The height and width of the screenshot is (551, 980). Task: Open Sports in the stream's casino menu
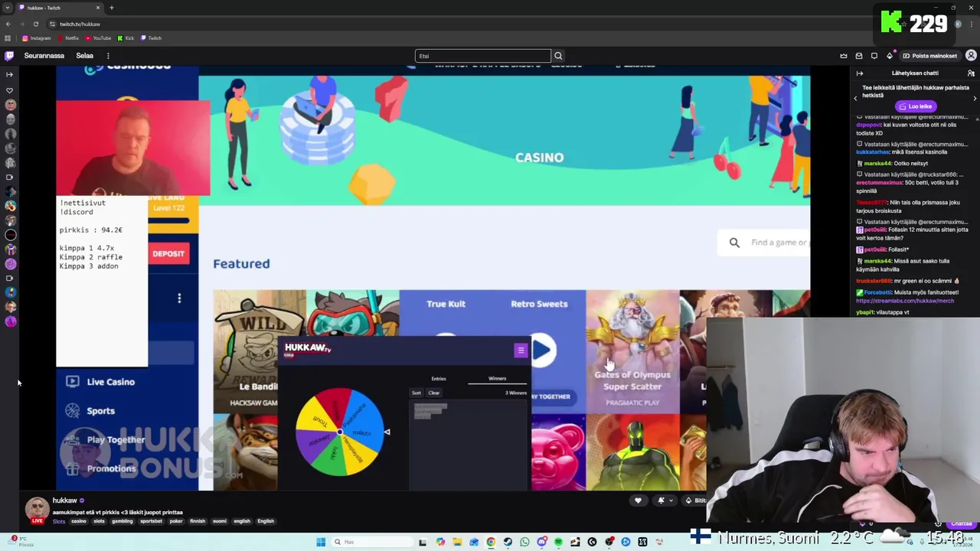[90, 411]
